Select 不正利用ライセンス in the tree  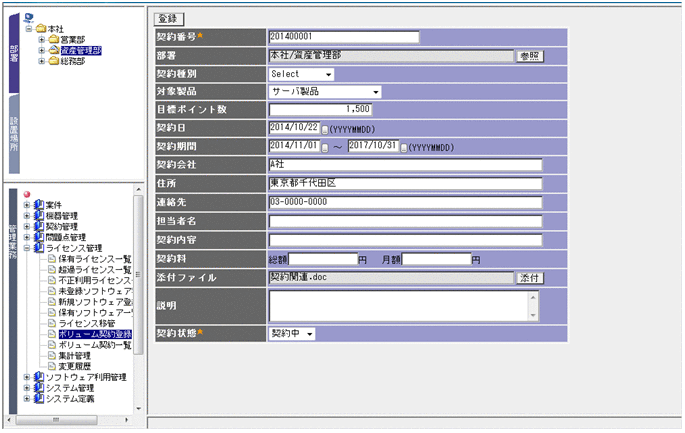click(95, 280)
